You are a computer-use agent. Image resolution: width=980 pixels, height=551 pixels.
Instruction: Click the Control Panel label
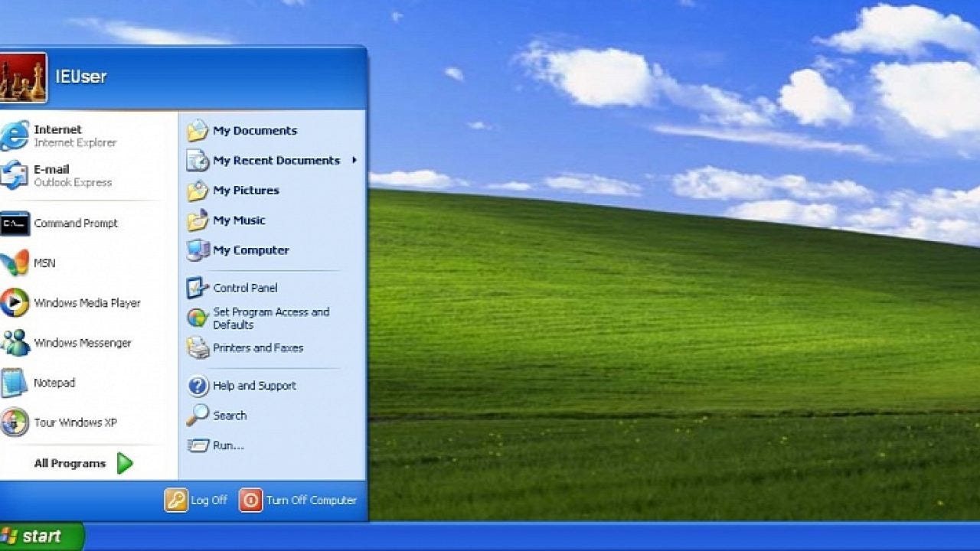(x=245, y=288)
